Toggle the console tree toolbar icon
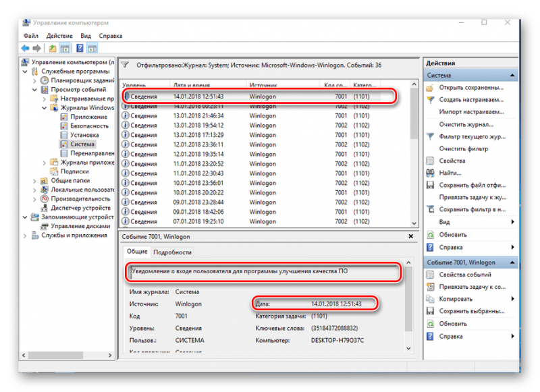The image size is (540, 392). 64,48
